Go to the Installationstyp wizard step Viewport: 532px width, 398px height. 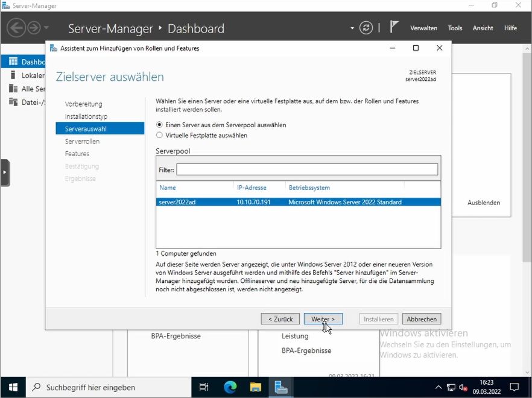(x=86, y=116)
